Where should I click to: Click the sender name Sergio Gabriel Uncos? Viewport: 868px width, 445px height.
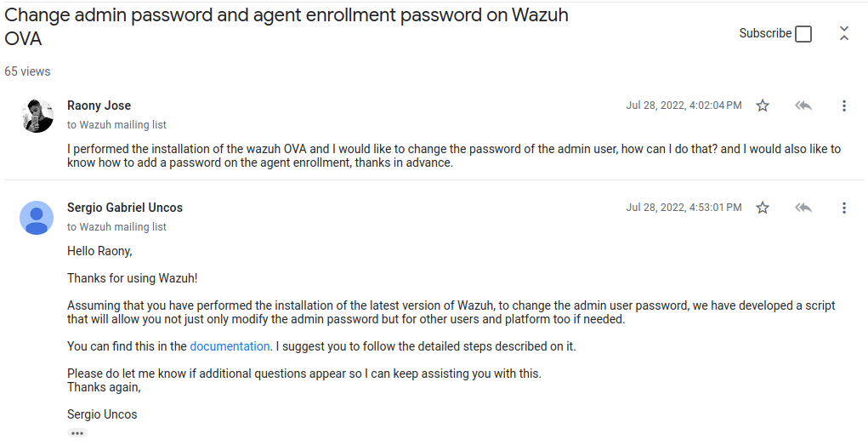(x=125, y=208)
